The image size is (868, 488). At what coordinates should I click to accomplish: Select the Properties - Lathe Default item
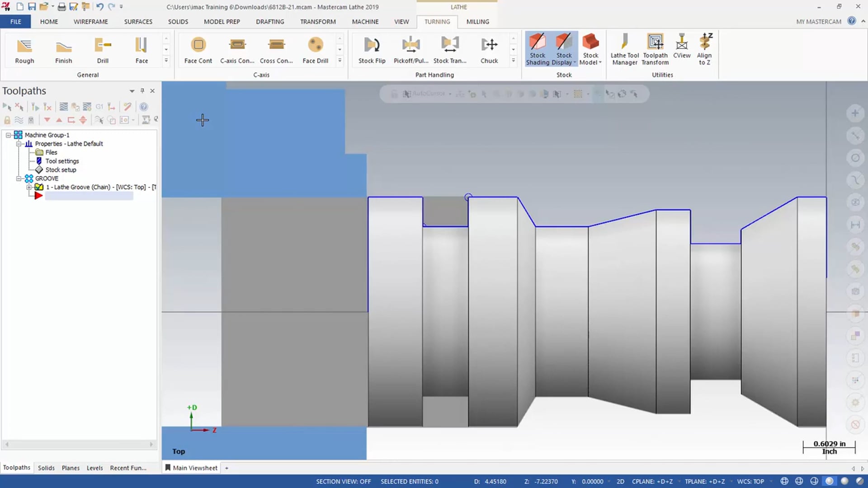(x=69, y=144)
